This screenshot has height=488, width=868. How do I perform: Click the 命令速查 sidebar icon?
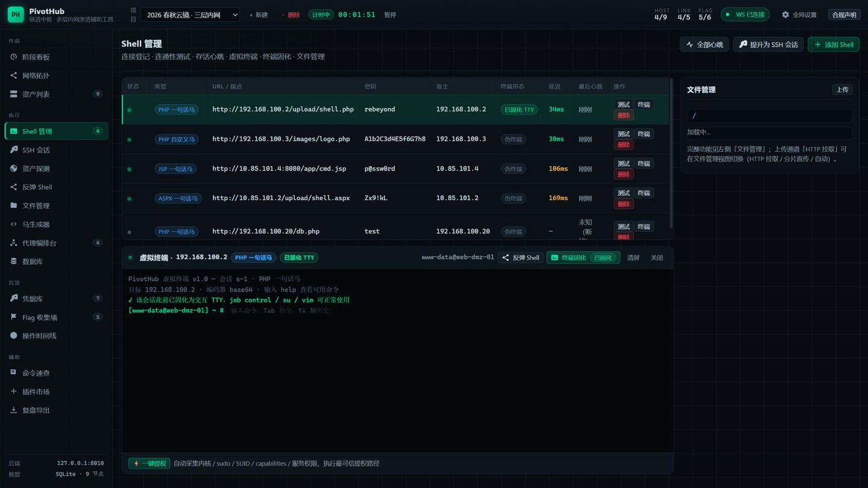(14, 373)
